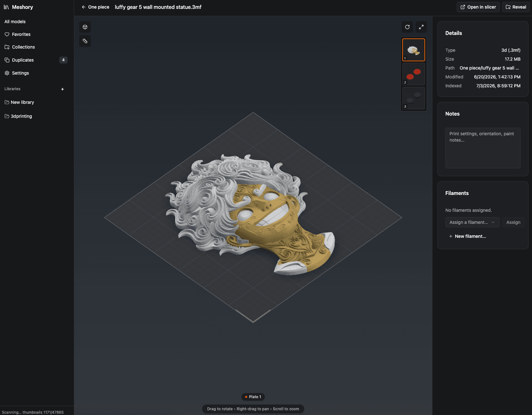Click the path value One piece/luffy gear 5 wall
The width and height of the screenshot is (532, 415).
click(x=489, y=68)
